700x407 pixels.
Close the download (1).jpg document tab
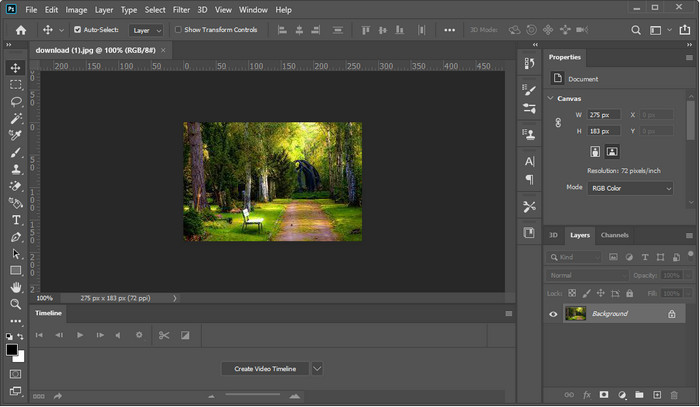(163, 50)
